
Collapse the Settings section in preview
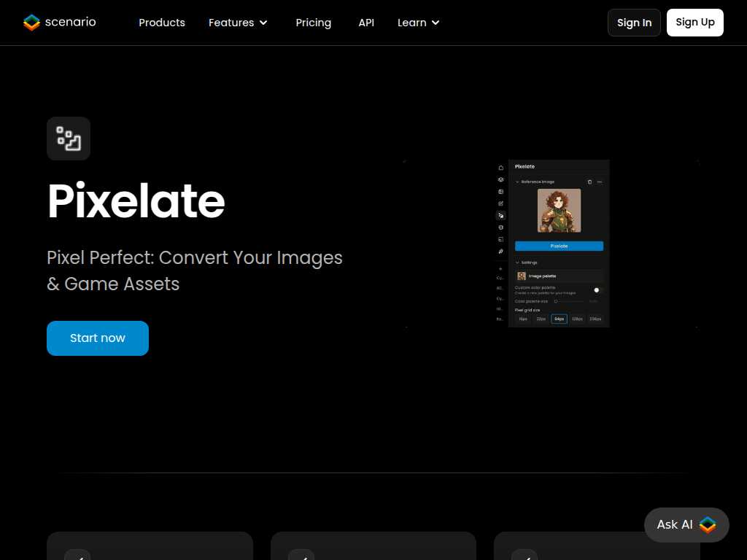pyautogui.click(x=517, y=262)
